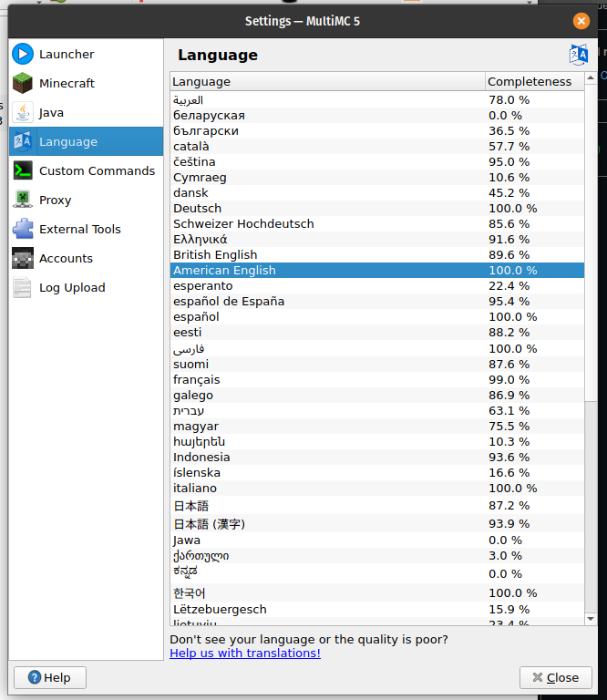Select the Deutsch language row
The image size is (607, 700).
(377, 209)
